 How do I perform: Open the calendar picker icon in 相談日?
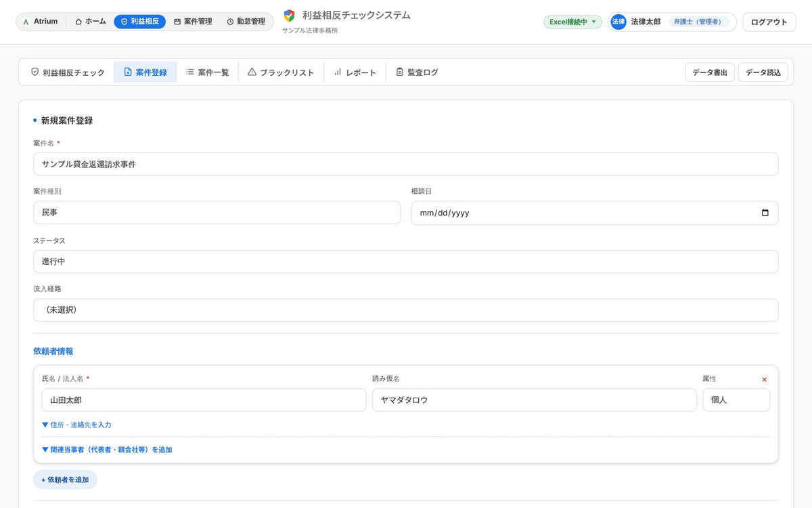point(765,213)
